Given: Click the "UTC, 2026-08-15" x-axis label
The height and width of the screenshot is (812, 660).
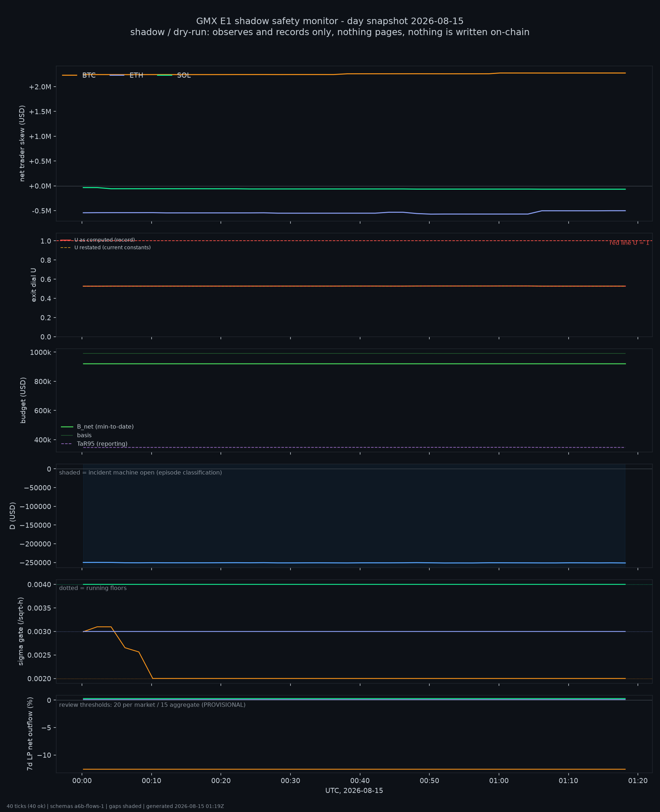Looking at the screenshot, I should point(354,791).
